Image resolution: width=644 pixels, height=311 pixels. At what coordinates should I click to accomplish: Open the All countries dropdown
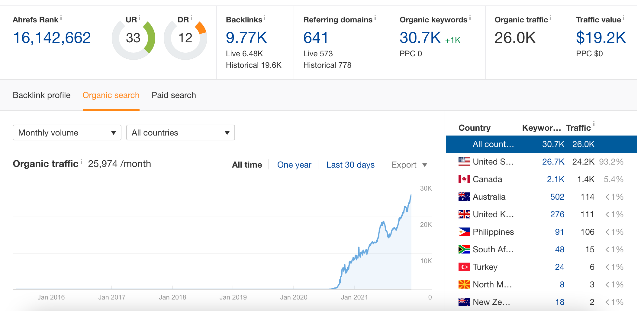[x=180, y=133]
